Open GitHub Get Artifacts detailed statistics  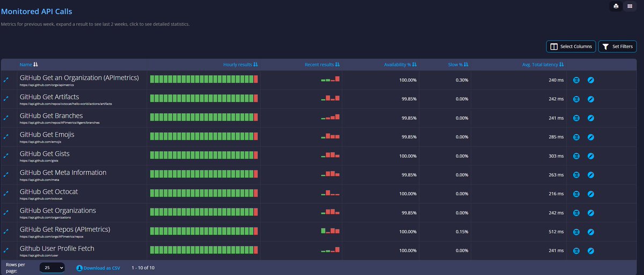pos(49,96)
